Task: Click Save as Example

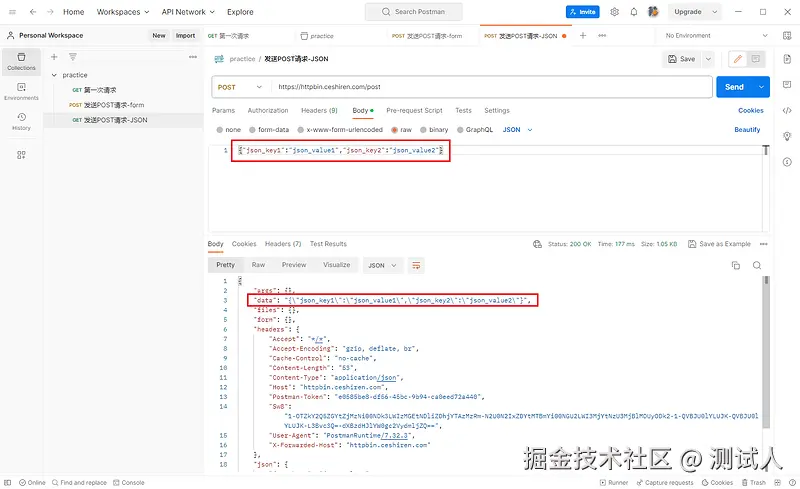Action: pyautogui.click(x=719, y=244)
